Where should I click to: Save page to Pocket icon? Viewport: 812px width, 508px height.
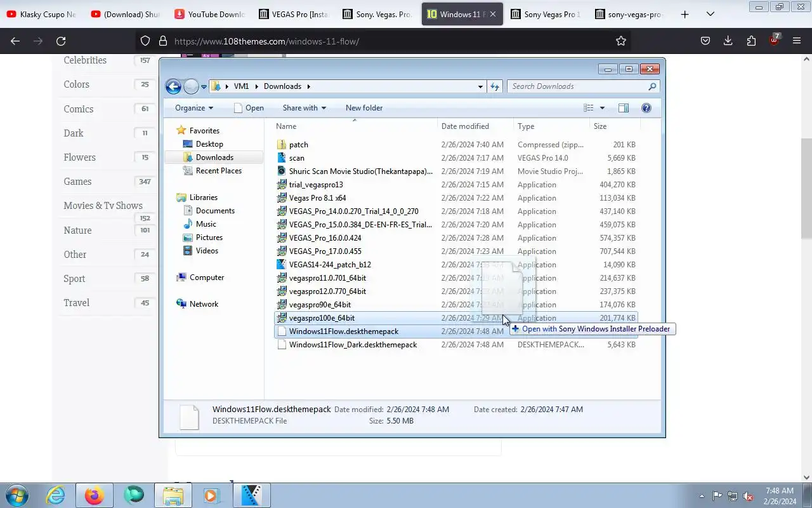tap(705, 41)
